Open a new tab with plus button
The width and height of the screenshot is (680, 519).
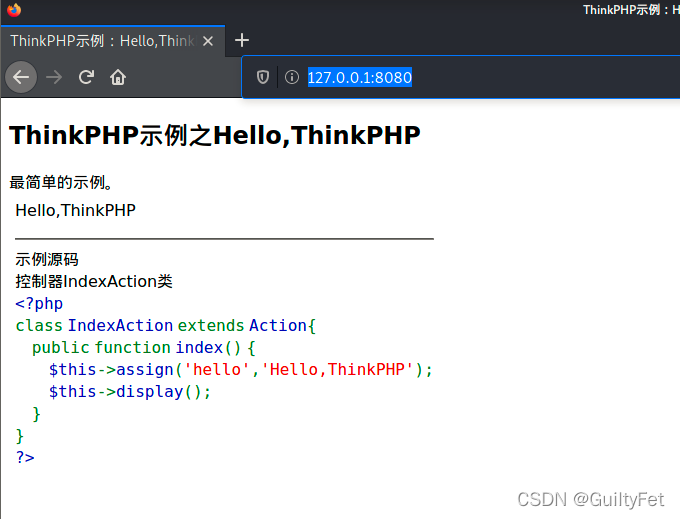(x=242, y=40)
